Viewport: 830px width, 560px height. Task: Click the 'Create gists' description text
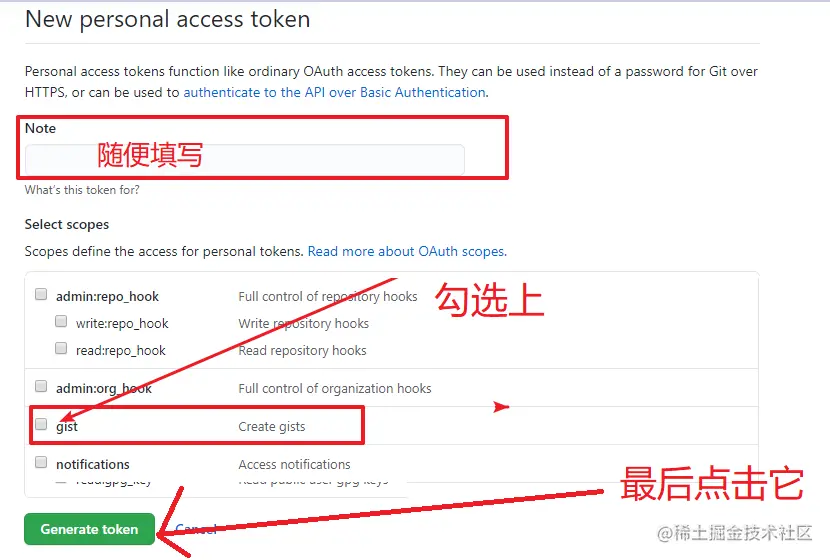click(272, 427)
